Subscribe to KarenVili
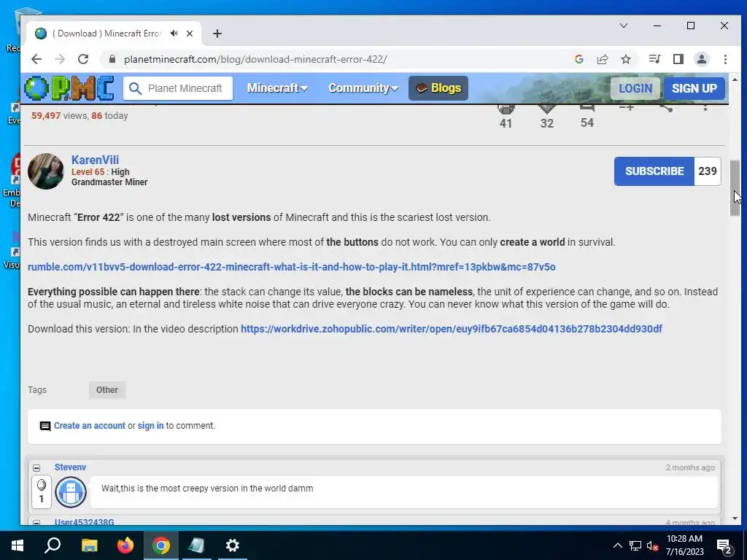Viewport: 747px width, 560px height. click(654, 171)
